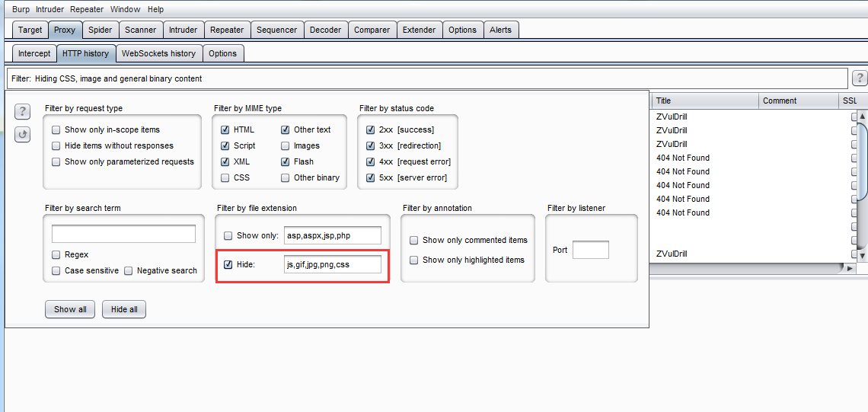Uncheck the XML MIME type
The height and width of the screenshot is (412, 868).
pyautogui.click(x=225, y=161)
